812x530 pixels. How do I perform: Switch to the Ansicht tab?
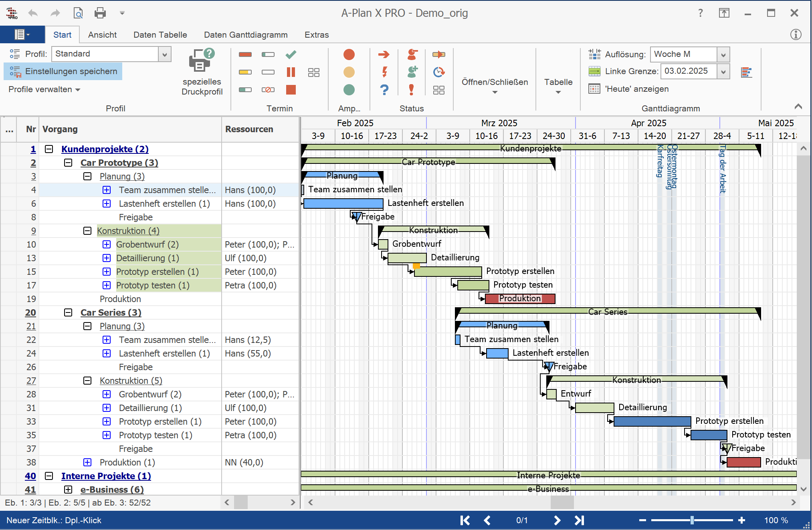[102, 35]
